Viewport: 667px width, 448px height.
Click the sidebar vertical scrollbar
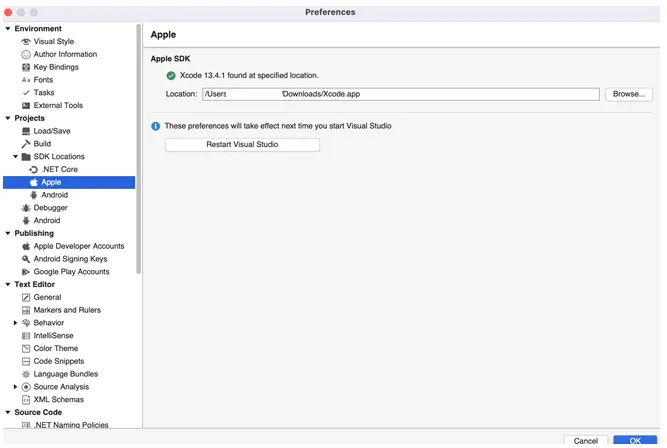tap(138, 150)
